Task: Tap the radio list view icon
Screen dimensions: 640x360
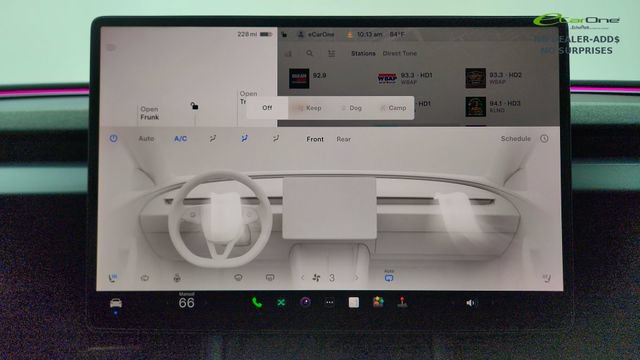Action: coord(331,53)
